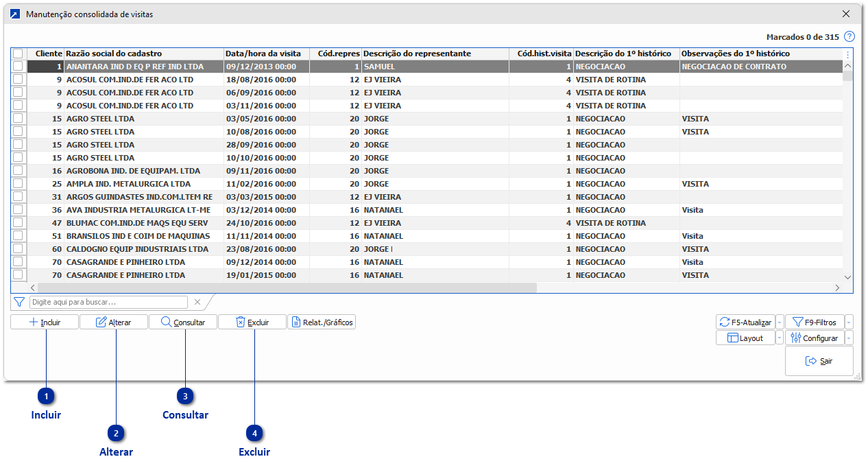Expand the F9-Filtros dropdown arrow
This screenshot has height=470, width=868.
[x=849, y=322]
